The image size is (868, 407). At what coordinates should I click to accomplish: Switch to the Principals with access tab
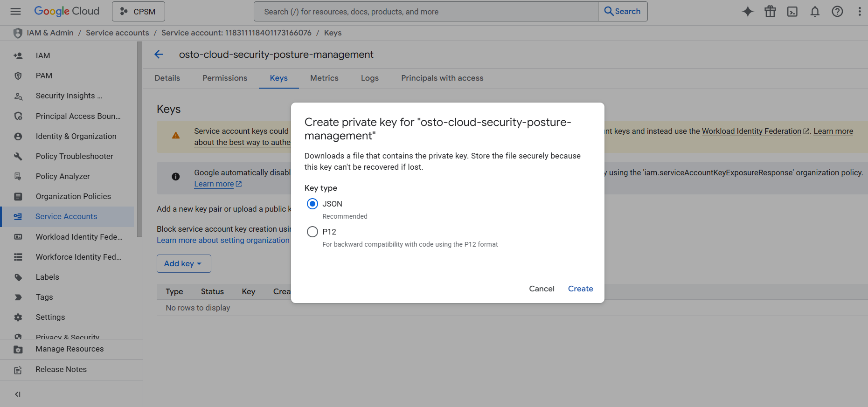[x=442, y=78]
